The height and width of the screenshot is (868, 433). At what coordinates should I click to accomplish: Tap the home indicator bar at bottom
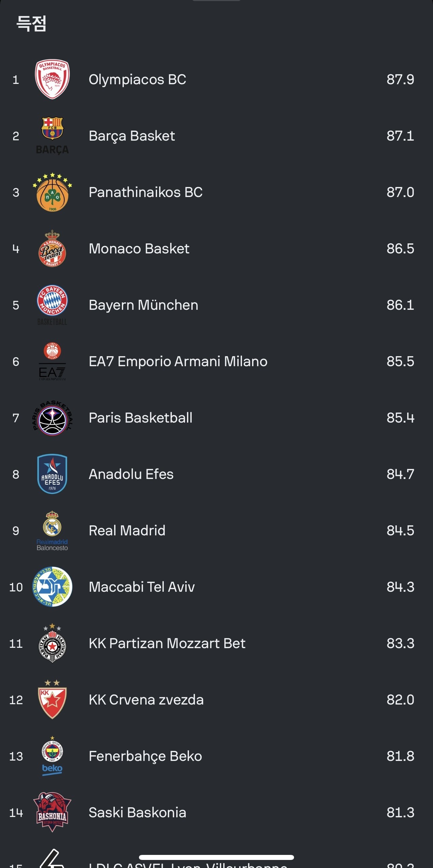pos(216,857)
